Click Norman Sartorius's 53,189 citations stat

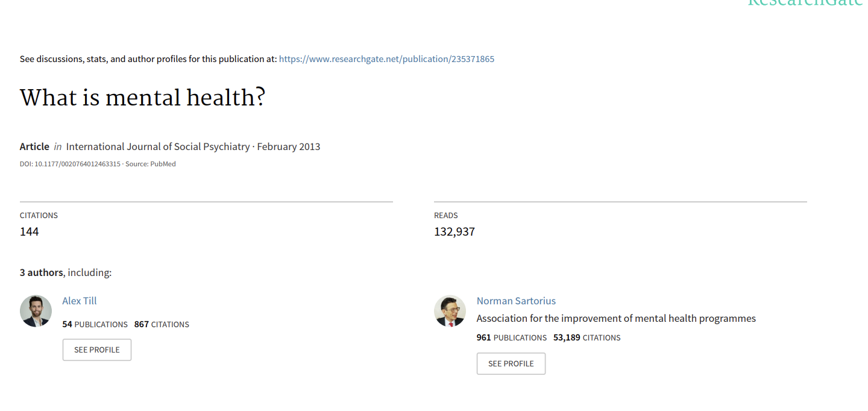[x=587, y=337]
